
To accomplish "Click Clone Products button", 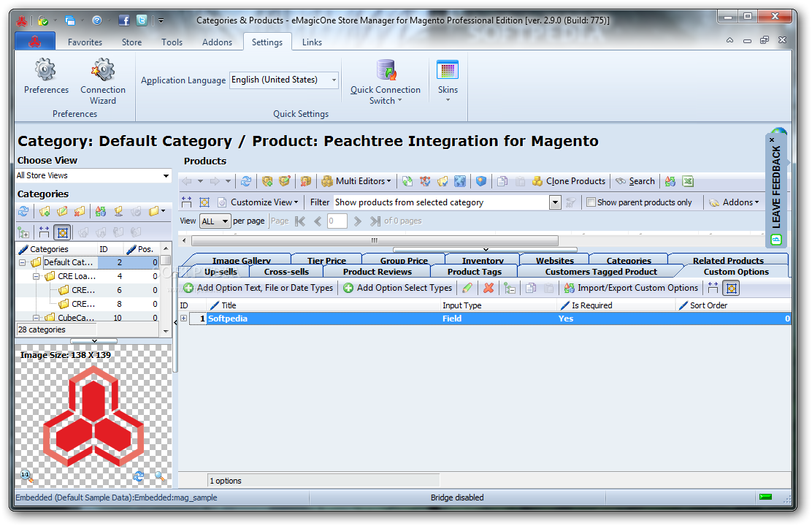I will pos(569,181).
